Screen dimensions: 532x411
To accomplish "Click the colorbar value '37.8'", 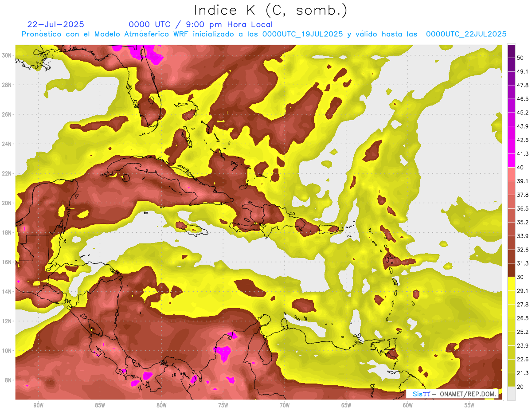I will (523, 195).
